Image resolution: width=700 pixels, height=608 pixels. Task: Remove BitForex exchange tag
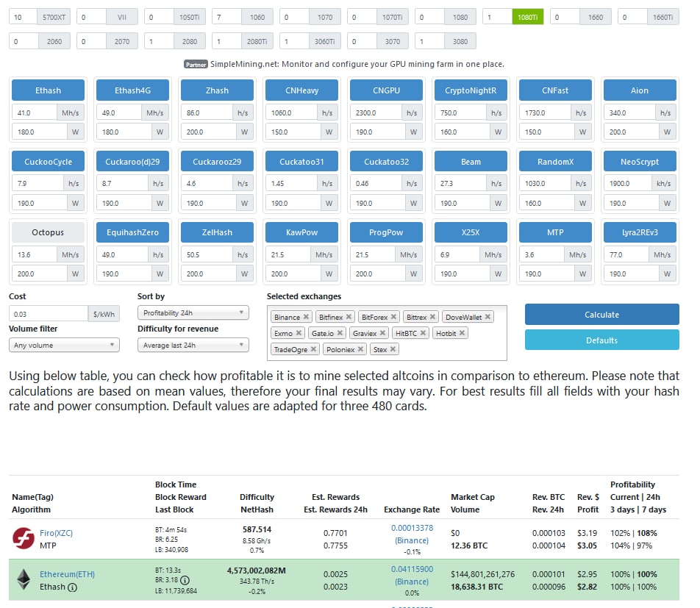click(x=393, y=317)
